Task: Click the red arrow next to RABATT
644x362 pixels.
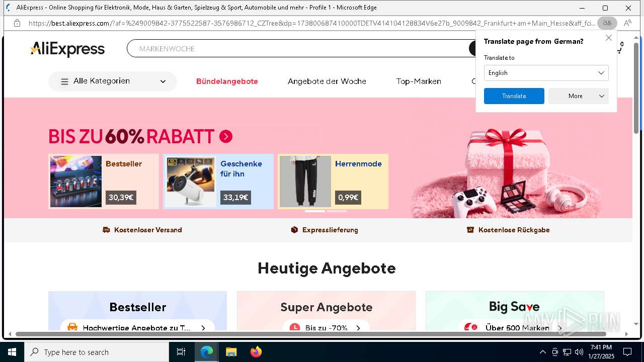Action: coord(226,136)
